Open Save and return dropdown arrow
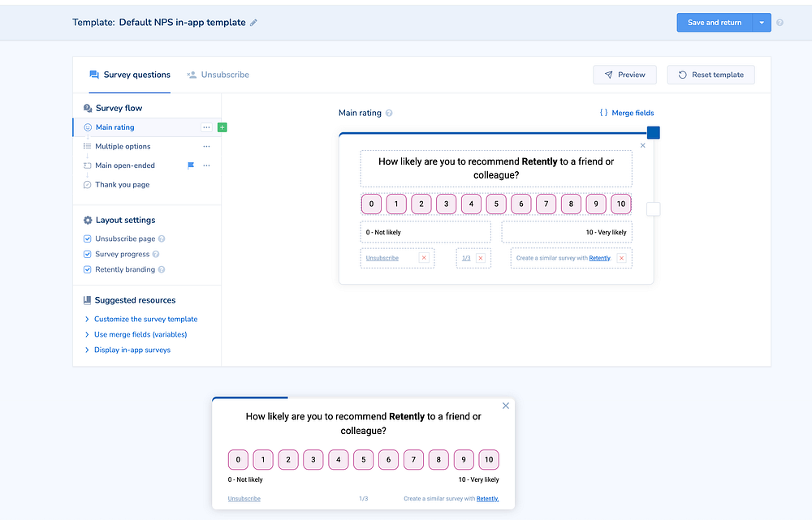The image size is (812, 520). click(762, 23)
